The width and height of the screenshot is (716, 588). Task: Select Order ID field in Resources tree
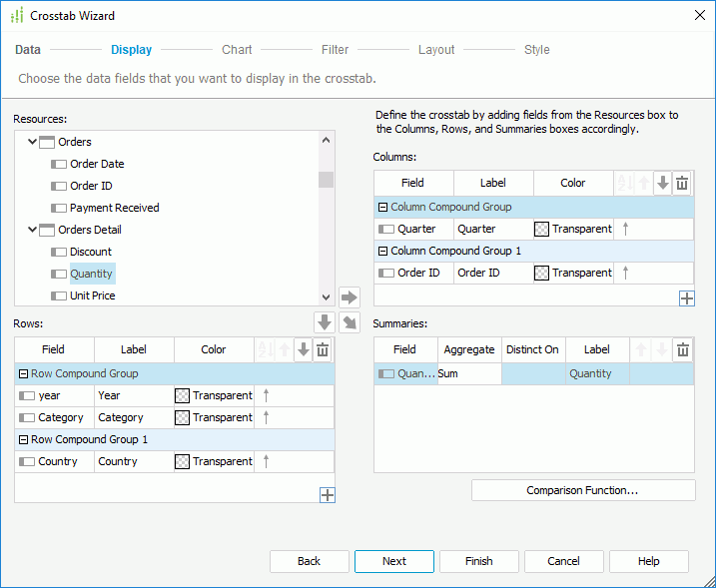tap(91, 186)
